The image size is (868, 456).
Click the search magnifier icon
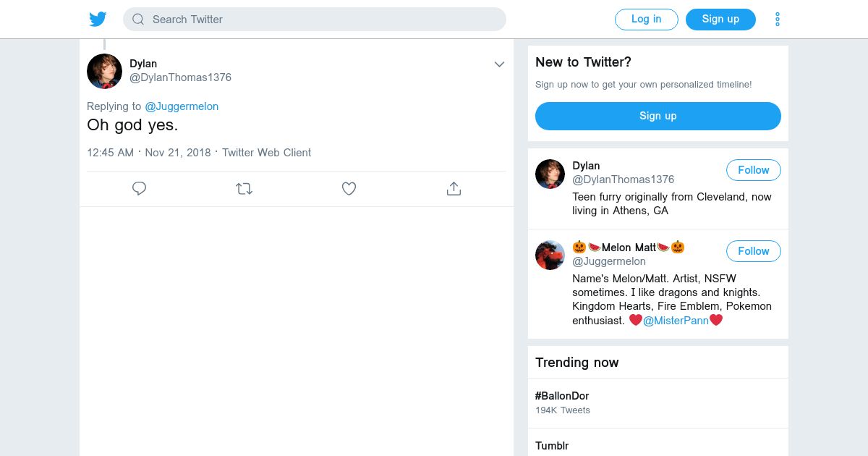point(138,20)
